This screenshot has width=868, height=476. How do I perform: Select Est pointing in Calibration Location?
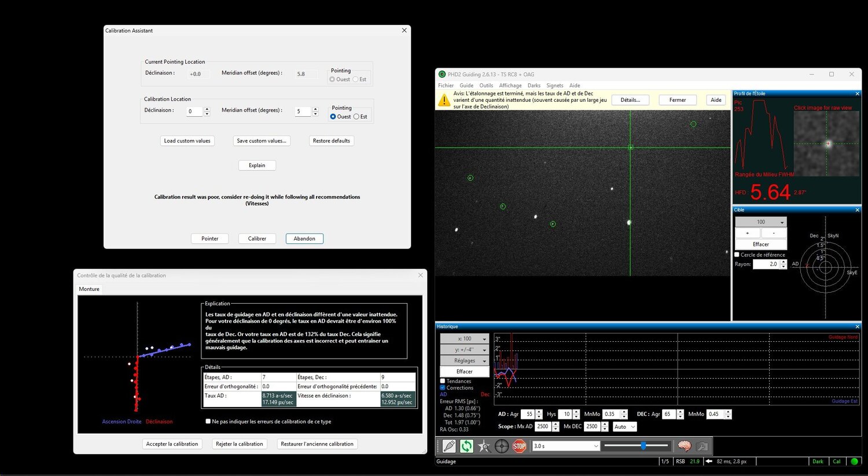[356, 117]
